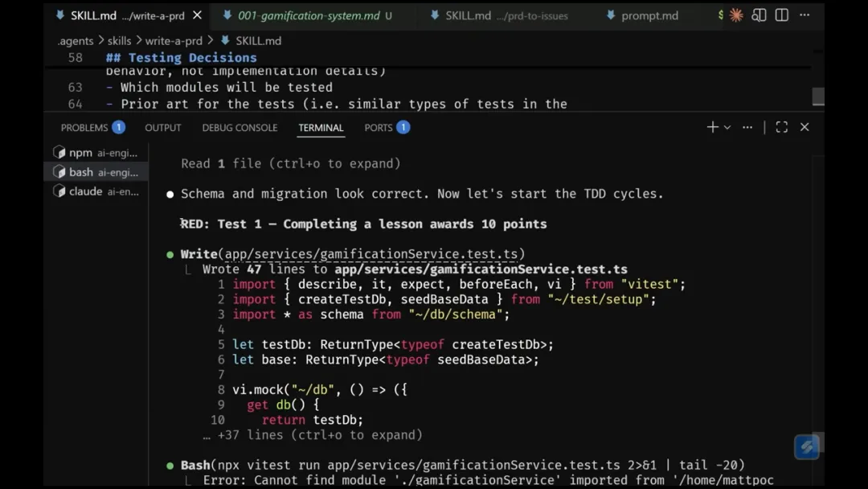This screenshot has width=868, height=489.
Task: Click the vi.mock code line
Action: pyautogui.click(x=319, y=390)
